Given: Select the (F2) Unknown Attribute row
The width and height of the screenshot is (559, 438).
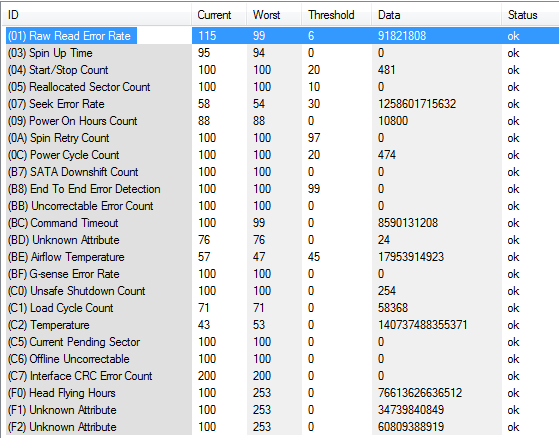Looking at the screenshot, I should (x=281, y=427).
